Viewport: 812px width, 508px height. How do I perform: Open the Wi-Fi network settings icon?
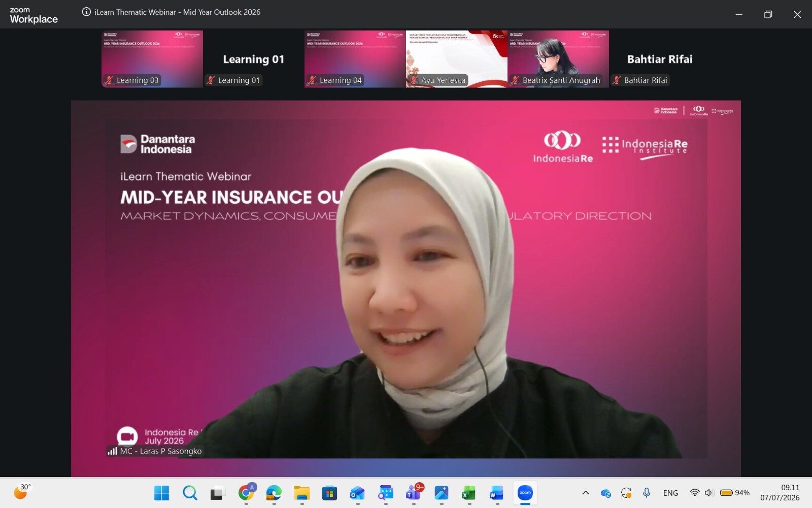[694, 493]
